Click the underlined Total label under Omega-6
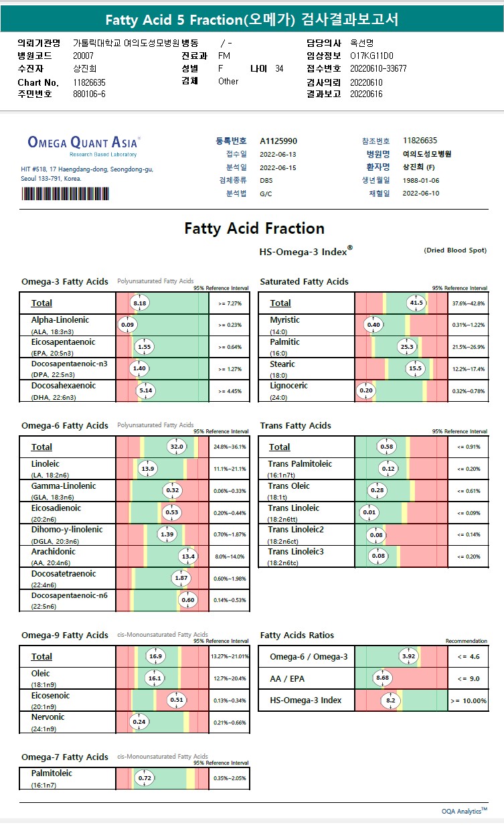Viewport: 504px width, 825px height. [41, 447]
